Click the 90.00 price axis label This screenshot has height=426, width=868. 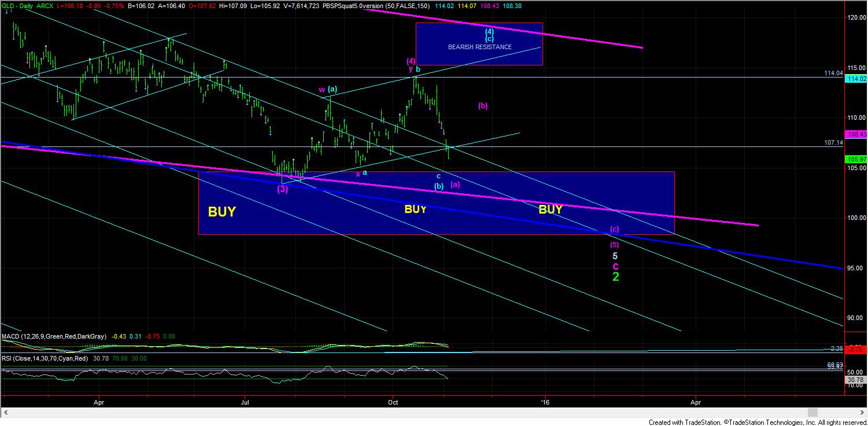[x=856, y=318]
